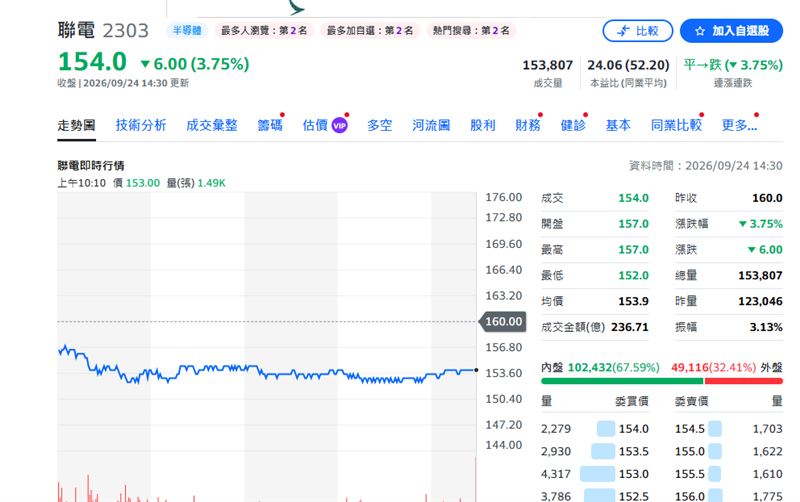Viewport: 800px width, 502px height.
Task: Click the 振幅 3.13% value
Action: point(766,327)
